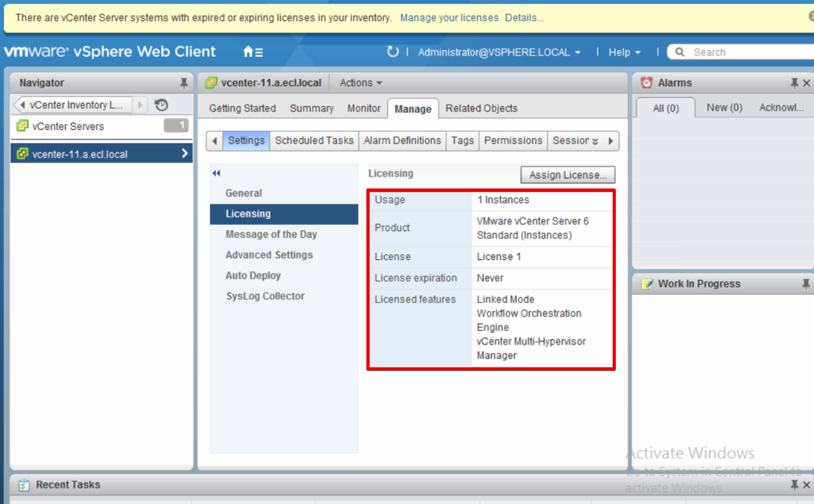814x504 pixels.
Task: Click the vCenter icon in the object title bar
Action: pos(212,83)
